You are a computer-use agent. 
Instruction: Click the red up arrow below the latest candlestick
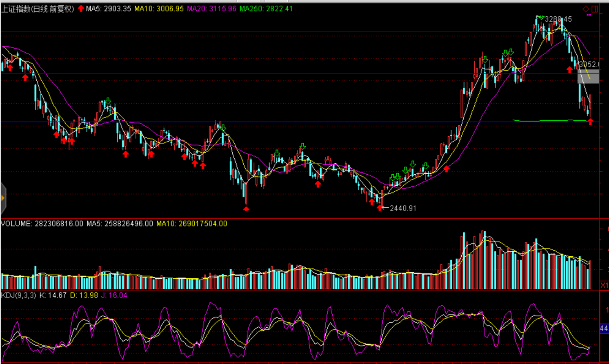590,122
